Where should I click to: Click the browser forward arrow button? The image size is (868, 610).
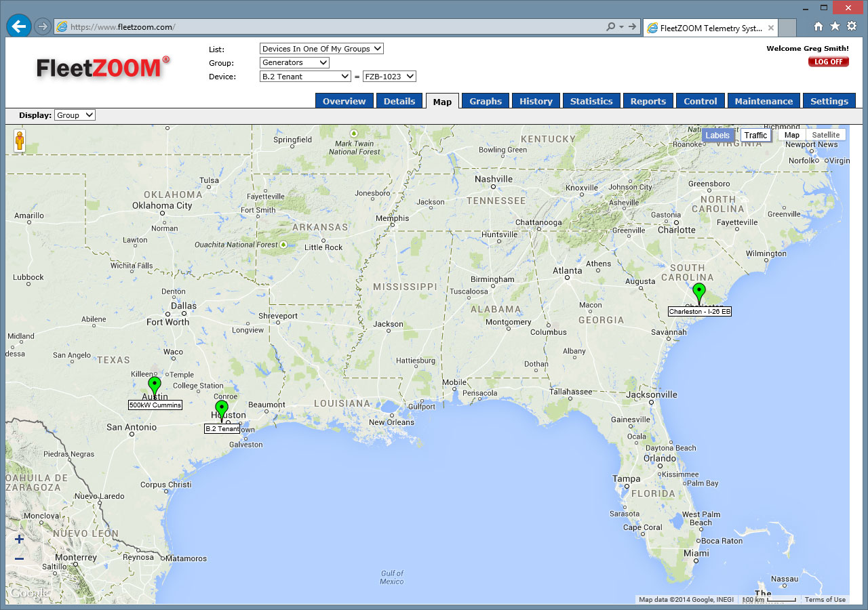pos(43,26)
